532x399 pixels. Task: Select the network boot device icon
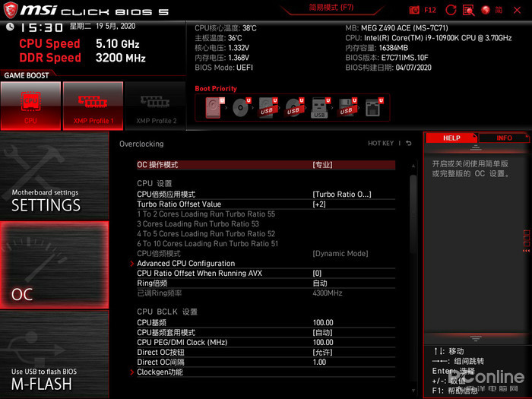coord(374,108)
